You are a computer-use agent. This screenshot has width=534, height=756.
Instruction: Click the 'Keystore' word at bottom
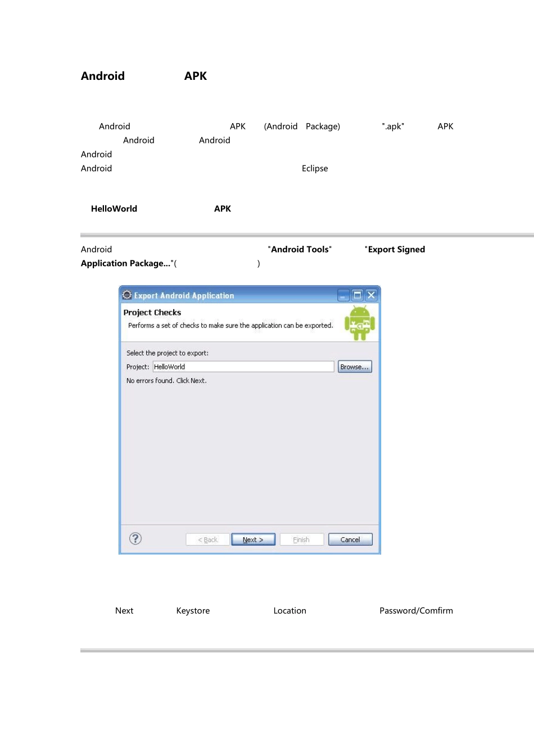pyautogui.click(x=193, y=611)
